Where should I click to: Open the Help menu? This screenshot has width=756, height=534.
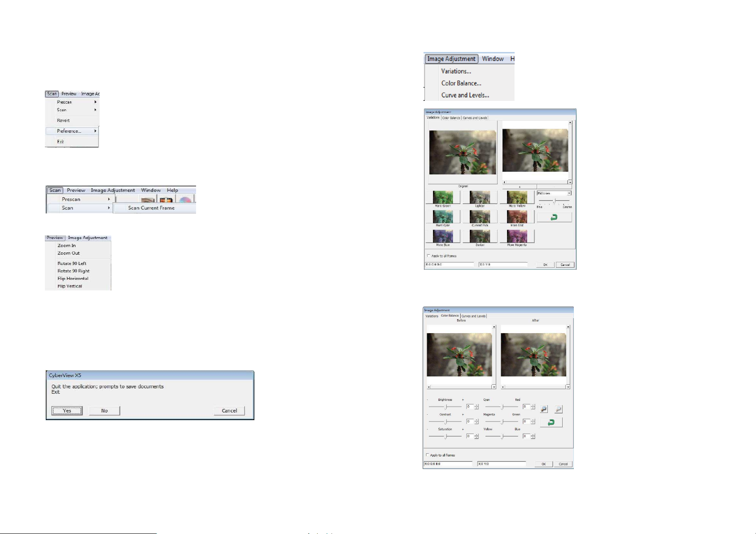172,190
